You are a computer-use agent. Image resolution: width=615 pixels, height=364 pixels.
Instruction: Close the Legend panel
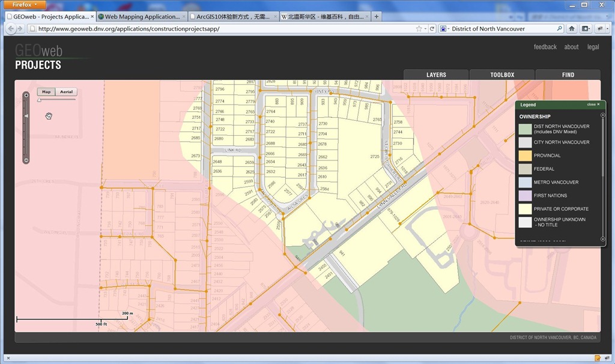tap(593, 105)
